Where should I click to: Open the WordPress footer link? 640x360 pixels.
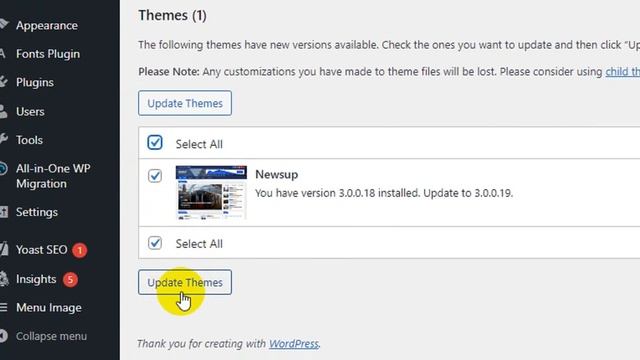click(x=293, y=344)
